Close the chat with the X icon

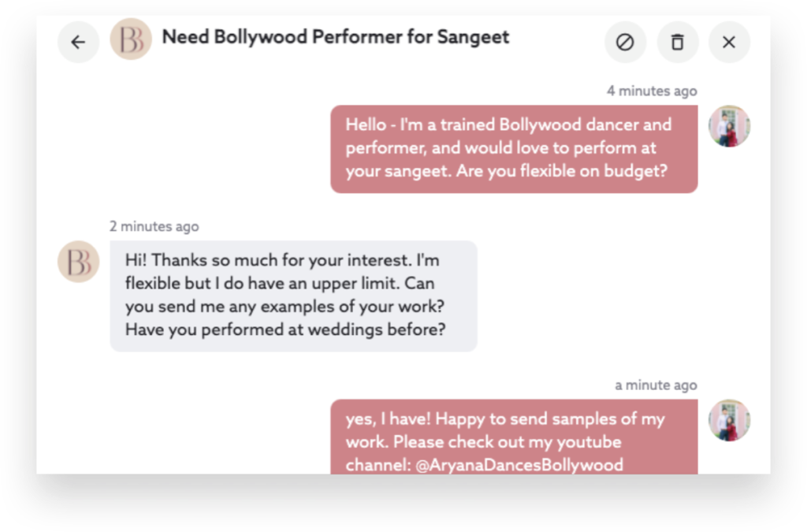(729, 43)
